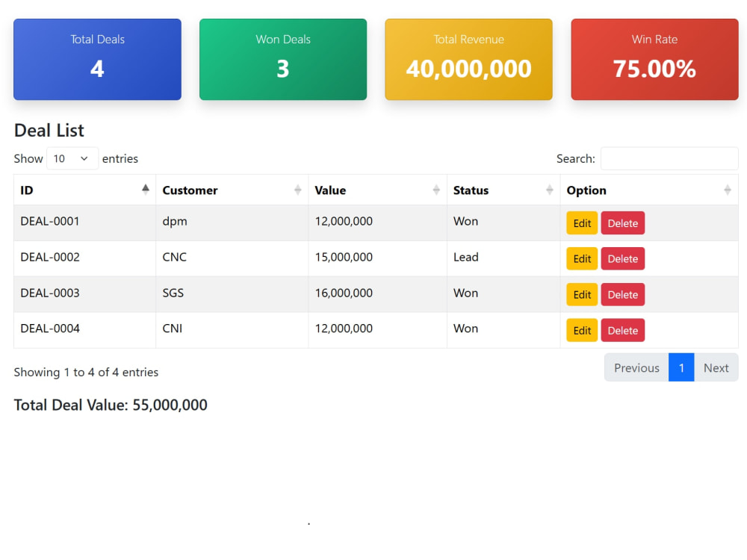
Task: Delete deal DEAL-0001
Action: pyautogui.click(x=623, y=223)
